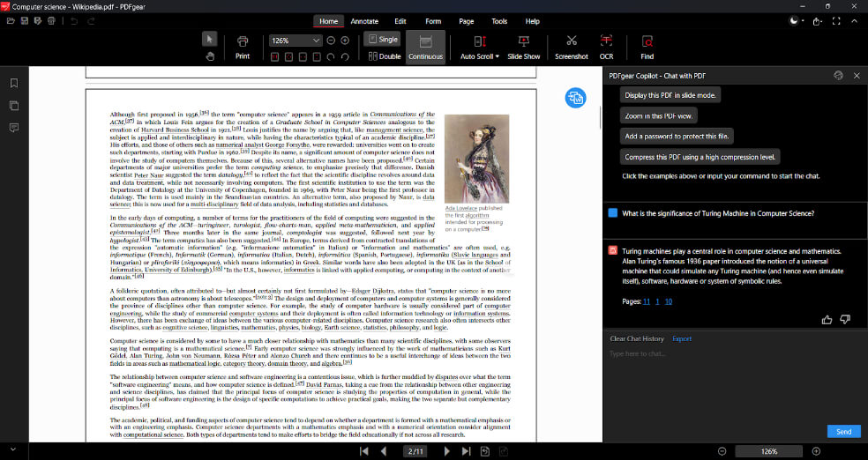Click 'Display this PDF in slide mode' suggestion
Image resolution: width=868 pixels, height=460 pixels.
(670, 95)
